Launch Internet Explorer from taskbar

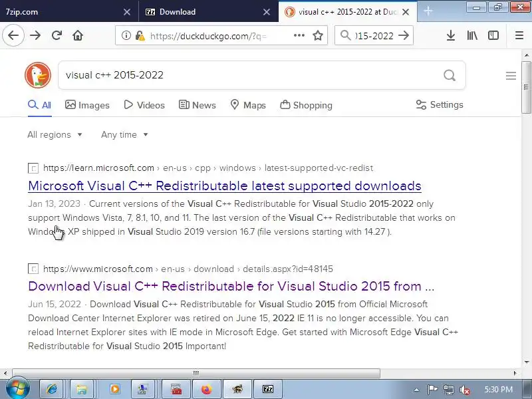[x=52, y=389]
